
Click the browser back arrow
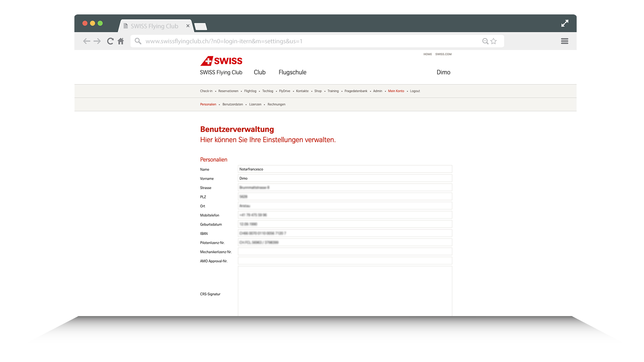coord(87,41)
